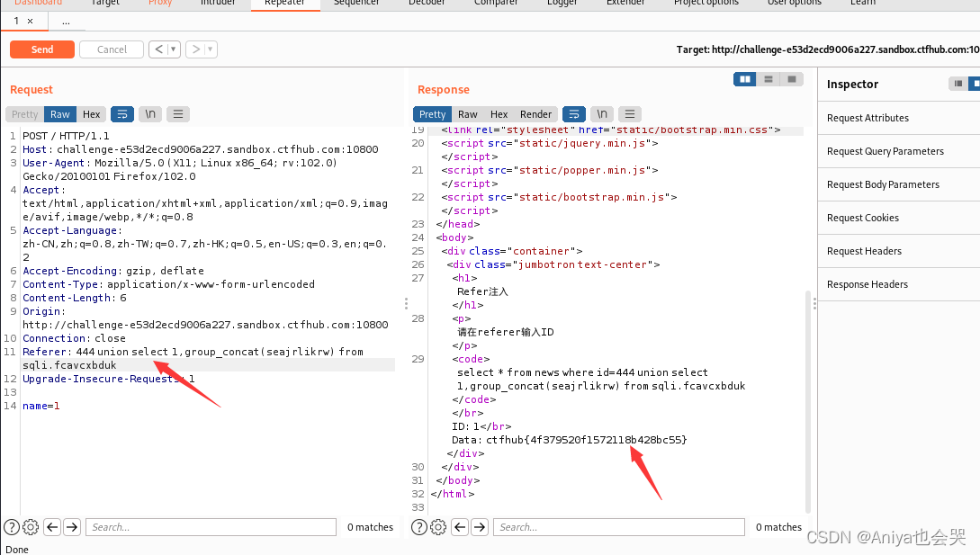Screen dimensions: 980x555
Task: Open the Logger tab
Action: (562, 3)
